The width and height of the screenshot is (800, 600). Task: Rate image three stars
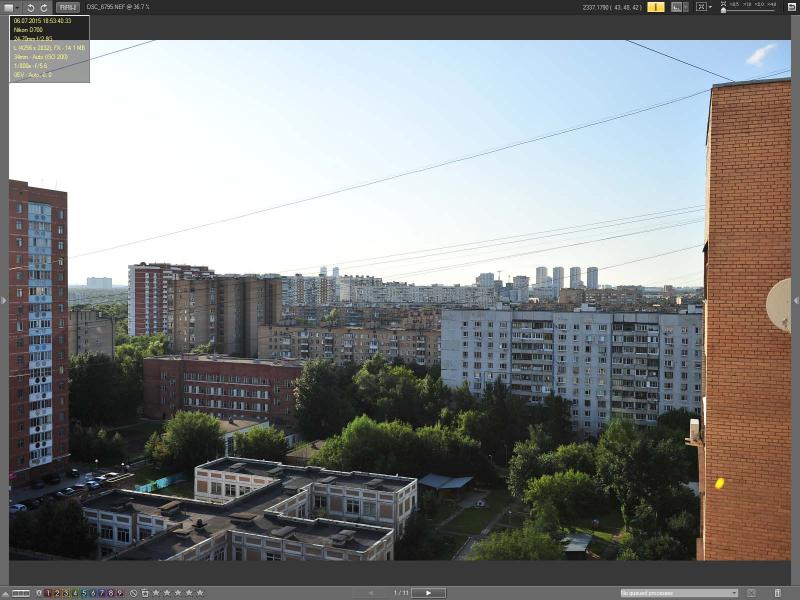pos(178,593)
